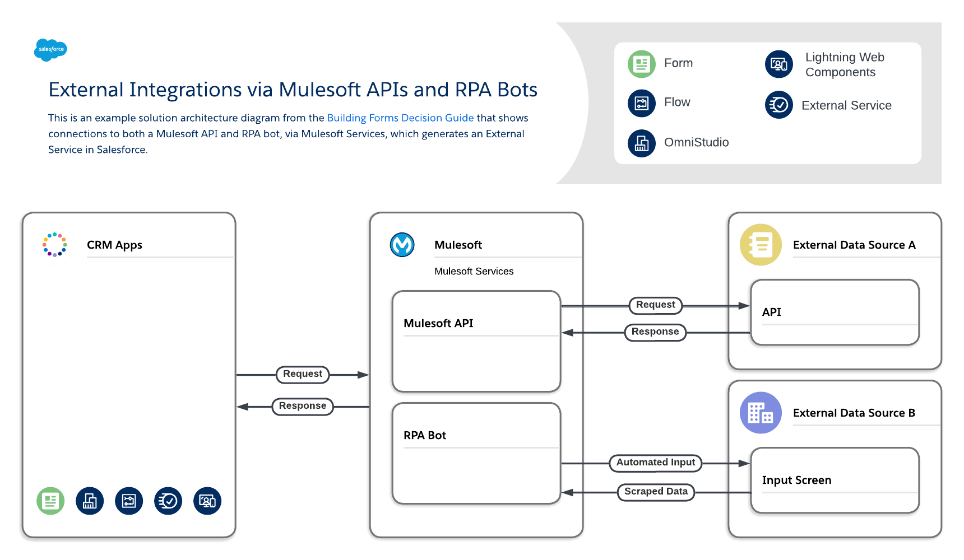Screen dimensions: 964x560
Task: Click the Flow icon in the legend
Action: click(641, 103)
